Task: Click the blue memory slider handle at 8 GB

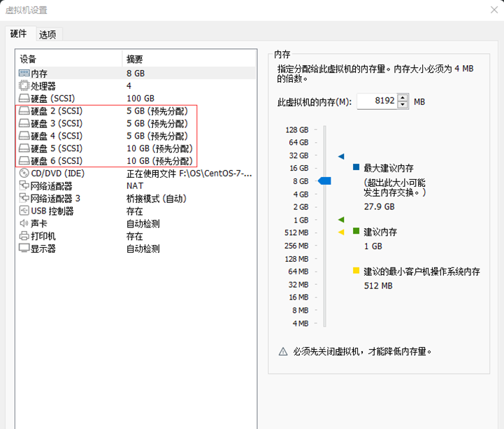Action: 324,181
